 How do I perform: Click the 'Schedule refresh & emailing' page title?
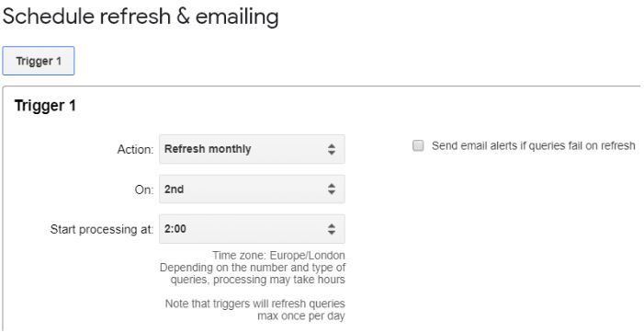click(141, 17)
